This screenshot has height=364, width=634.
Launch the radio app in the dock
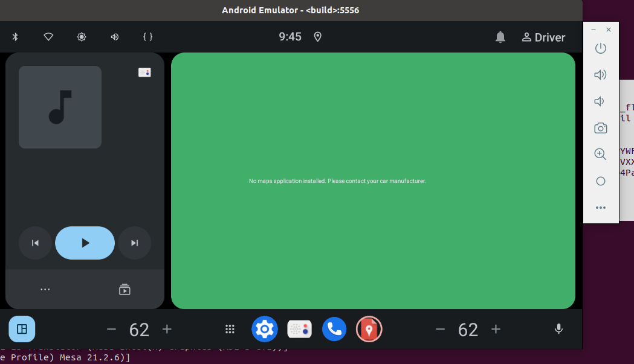300,329
